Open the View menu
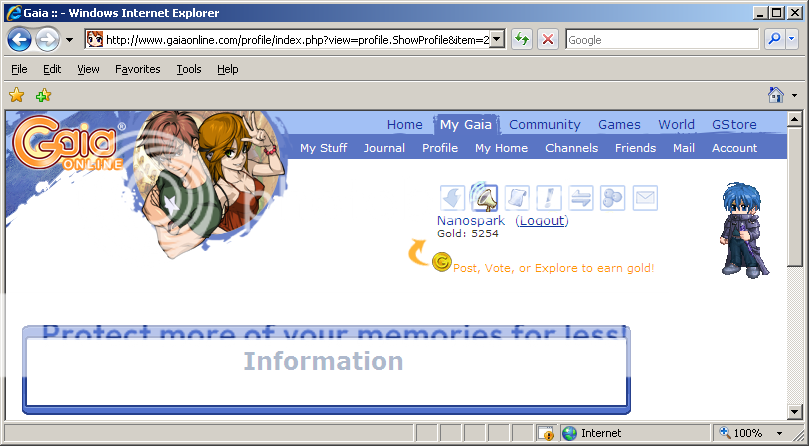809x446 pixels. click(x=88, y=69)
